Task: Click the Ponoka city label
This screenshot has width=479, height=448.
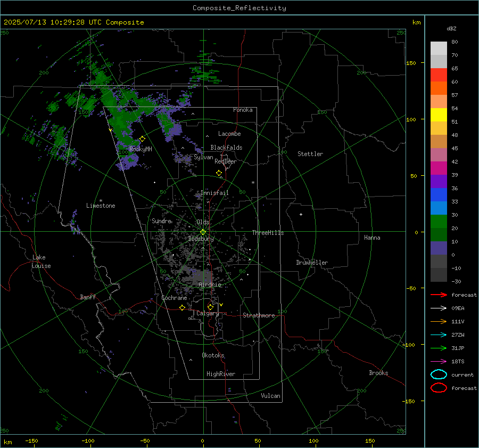Action: tap(243, 110)
